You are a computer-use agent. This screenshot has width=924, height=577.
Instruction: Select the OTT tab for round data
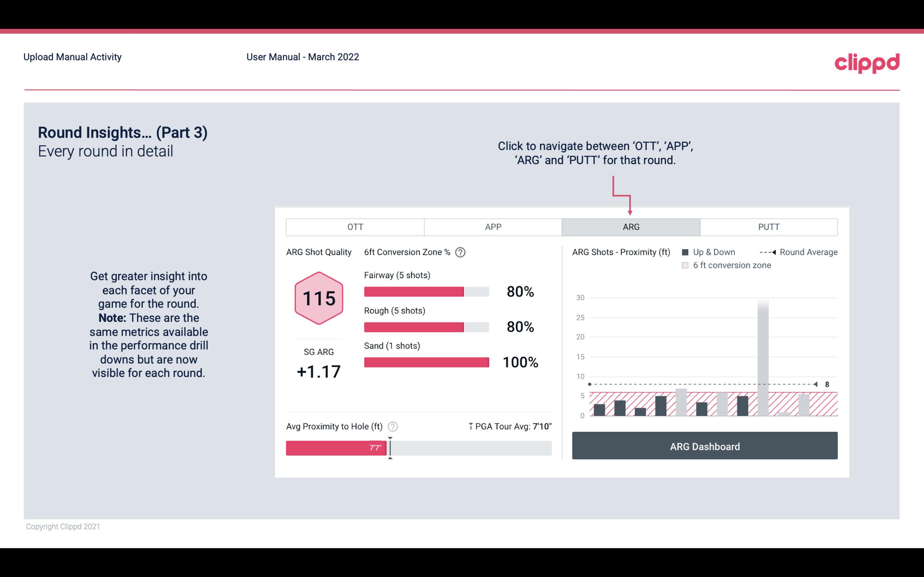354,226
